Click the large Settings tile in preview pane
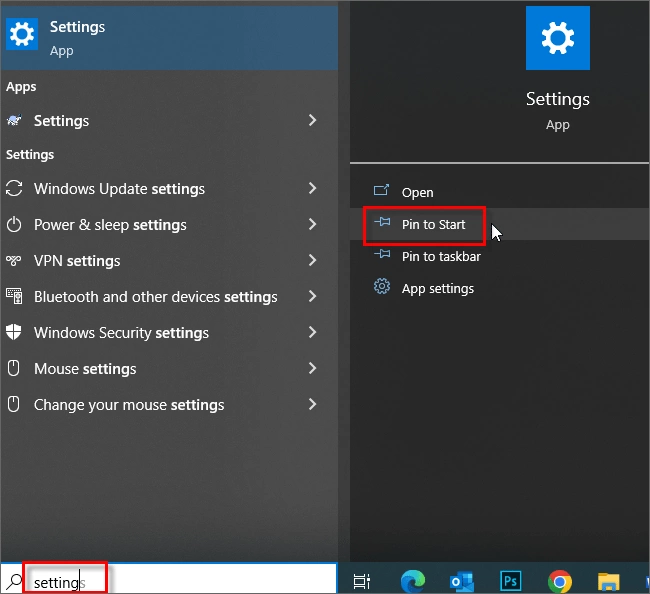This screenshot has width=650, height=594. 558,38
